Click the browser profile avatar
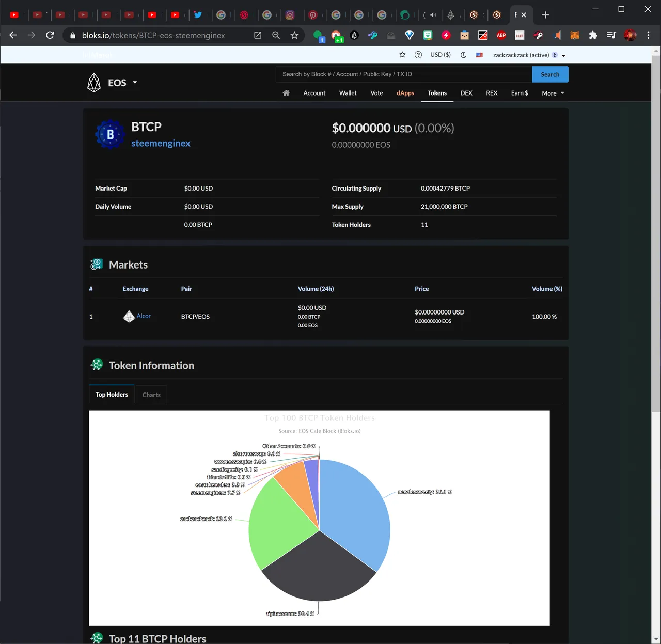The image size is (661, 644). coord(630,35)
